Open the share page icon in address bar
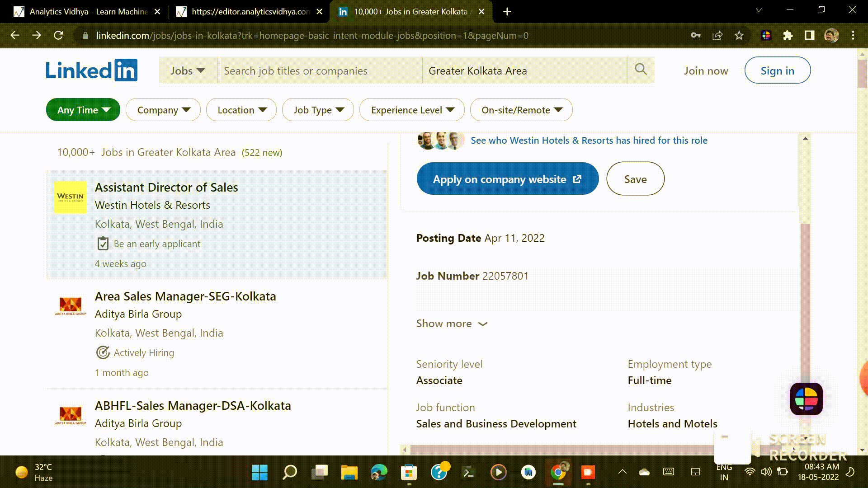 click(717, 35)
